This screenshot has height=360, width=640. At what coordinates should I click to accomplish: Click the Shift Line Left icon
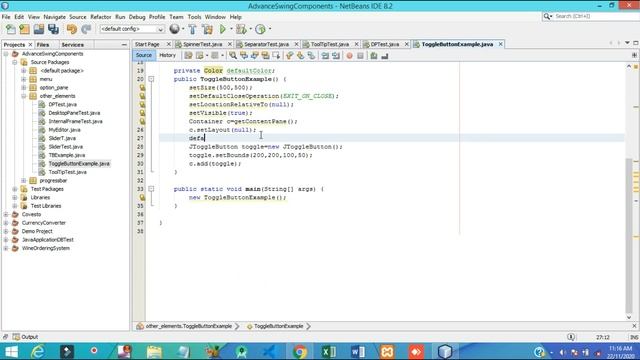325,56
